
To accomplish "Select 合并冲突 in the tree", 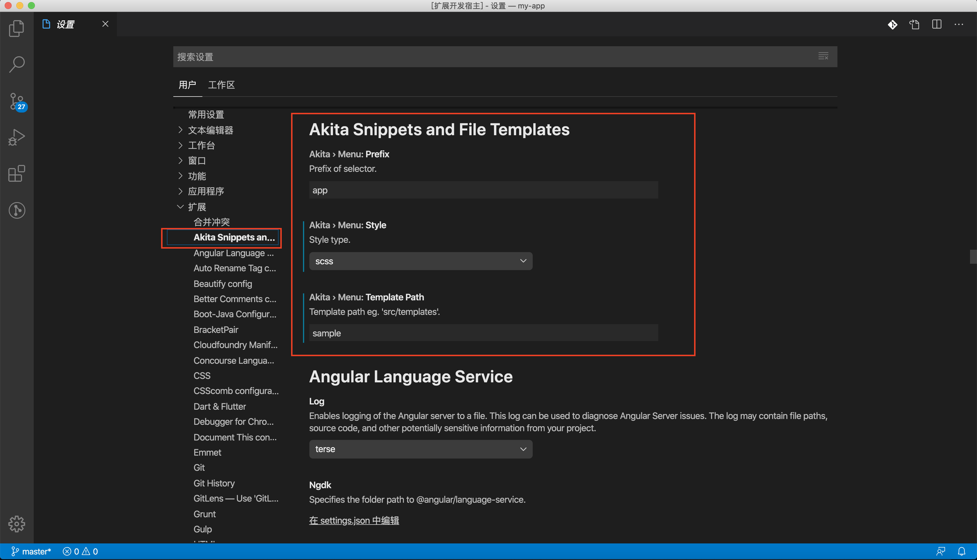I will pos(212,222).
